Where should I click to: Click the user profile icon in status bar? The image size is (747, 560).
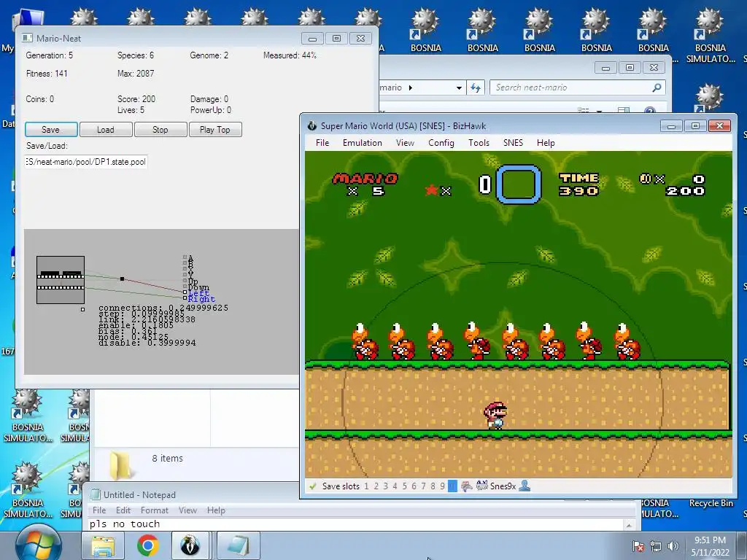(x=525, y=486)
